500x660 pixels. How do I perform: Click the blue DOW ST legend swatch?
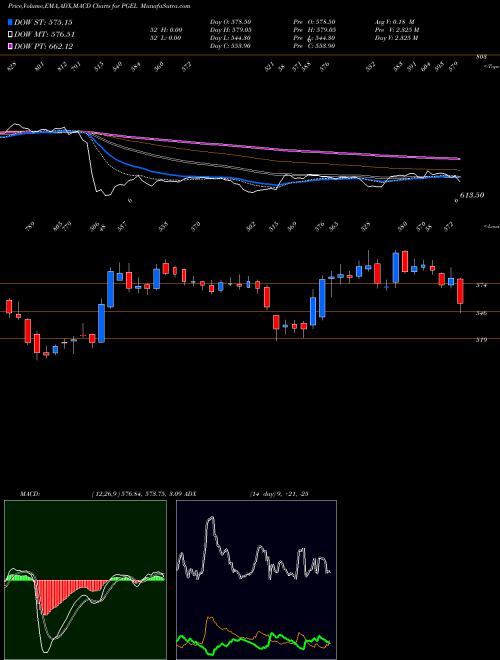click(x=10, y=22)
